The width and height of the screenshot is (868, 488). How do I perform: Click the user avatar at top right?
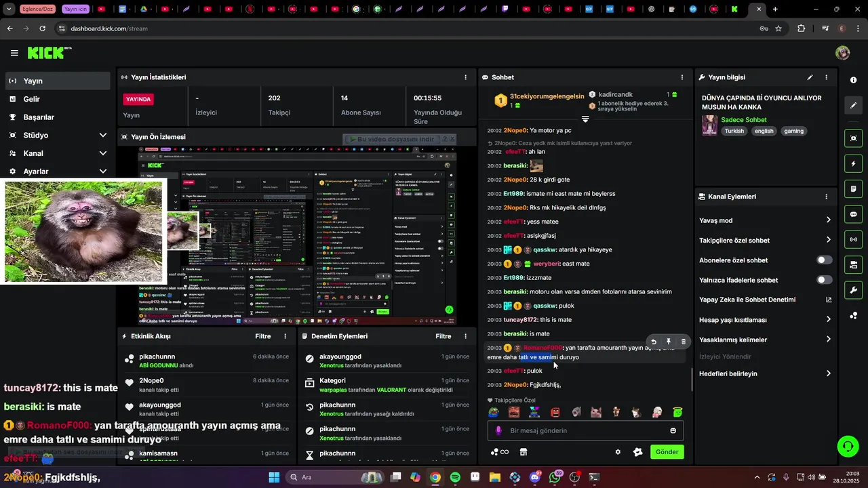click(842, 53)
